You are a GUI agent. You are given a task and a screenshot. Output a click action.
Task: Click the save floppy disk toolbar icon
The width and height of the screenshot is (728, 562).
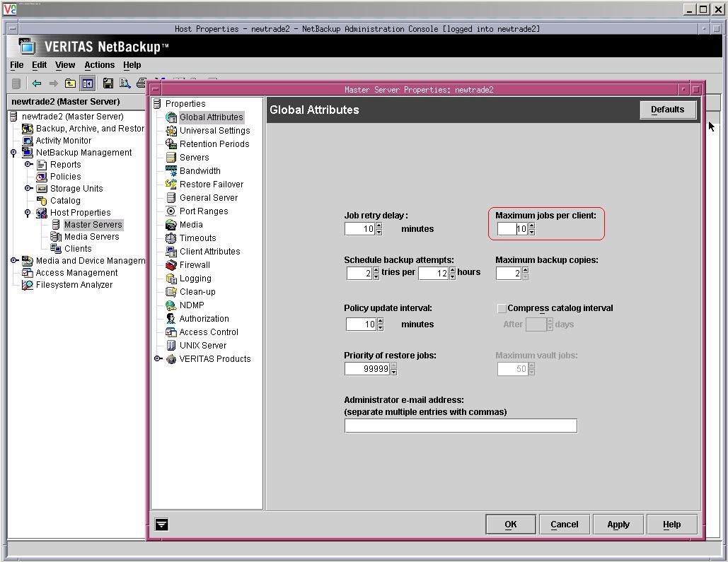(108, 83)
